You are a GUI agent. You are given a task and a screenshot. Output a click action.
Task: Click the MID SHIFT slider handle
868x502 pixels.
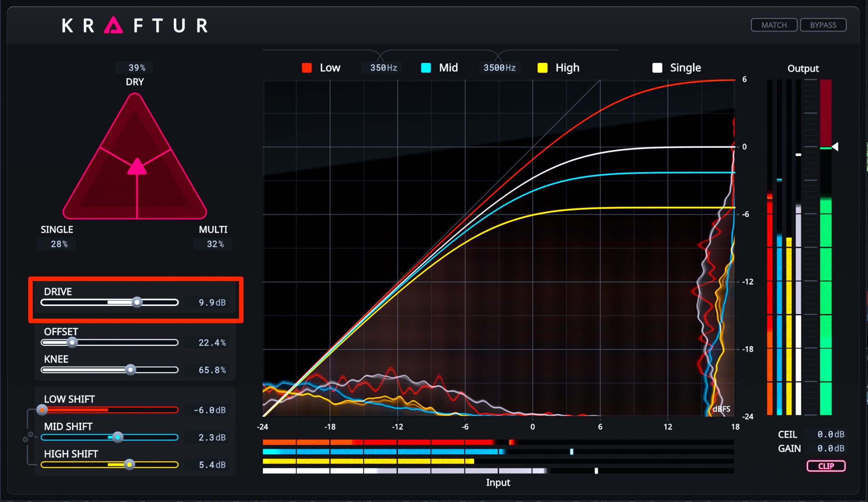[118, 437]
